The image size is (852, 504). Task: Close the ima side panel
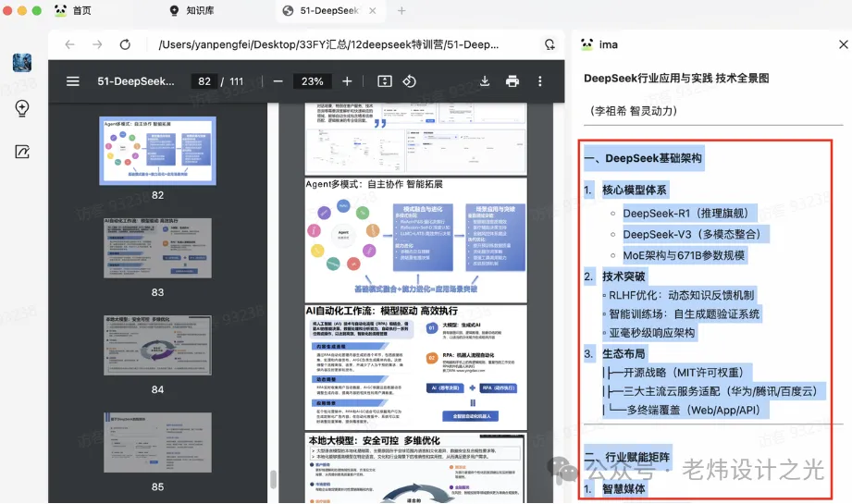coord(843,44)
